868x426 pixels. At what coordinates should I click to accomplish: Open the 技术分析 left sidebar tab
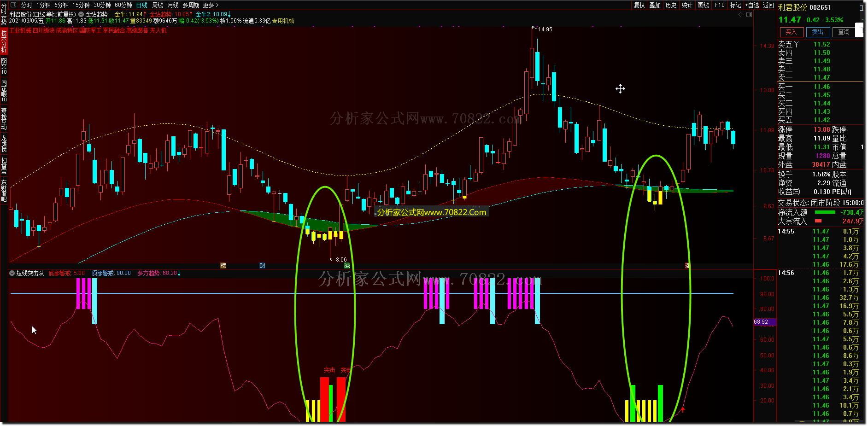(x=4, y=41)
